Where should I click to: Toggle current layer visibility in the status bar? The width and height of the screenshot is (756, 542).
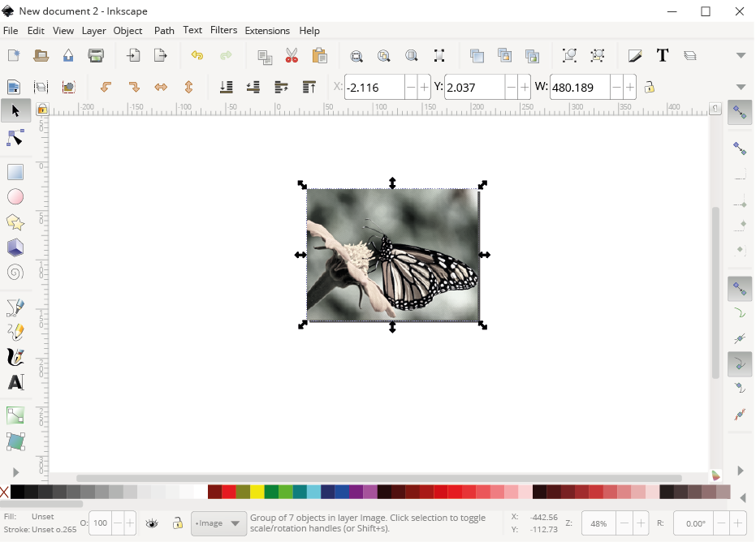tap(151, 523)
